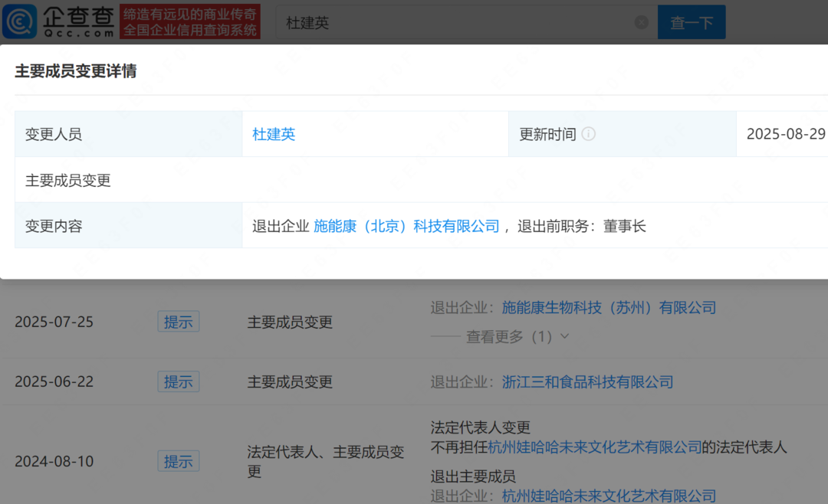The image size is (828, 504).
Task: Open 施能康生物科技（苏州）有限公司 link
Action: [608, 308]
